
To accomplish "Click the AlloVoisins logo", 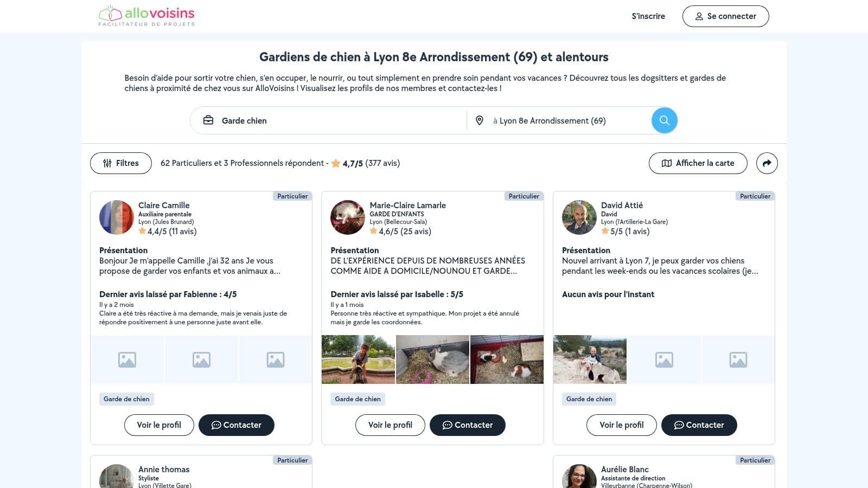I will pos(146,16).
